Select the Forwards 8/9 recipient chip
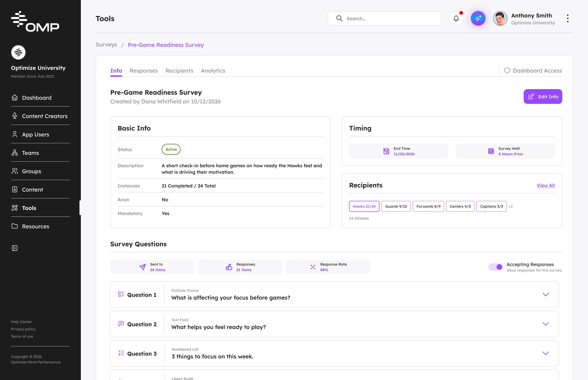This screenshot has width=588, height=380. (x=428, y=206)
